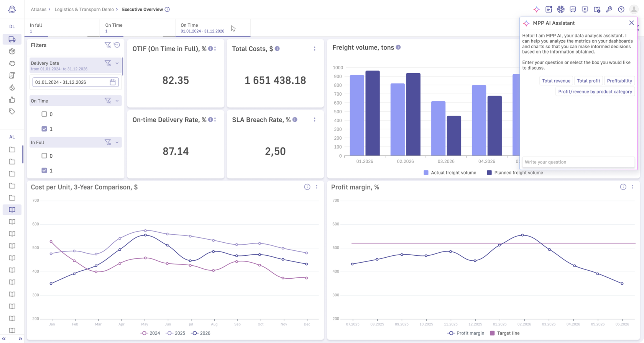644x343 pixels.
Task: Open the price tag section in sidebar
Action: tap(12, 111)
